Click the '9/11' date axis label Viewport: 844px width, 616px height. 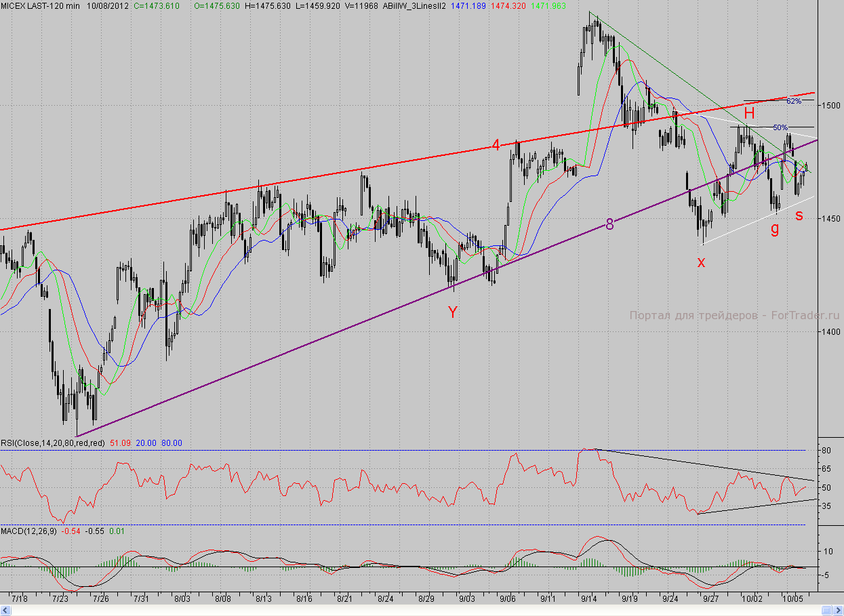pyautogui.click(x=548, y=599)
